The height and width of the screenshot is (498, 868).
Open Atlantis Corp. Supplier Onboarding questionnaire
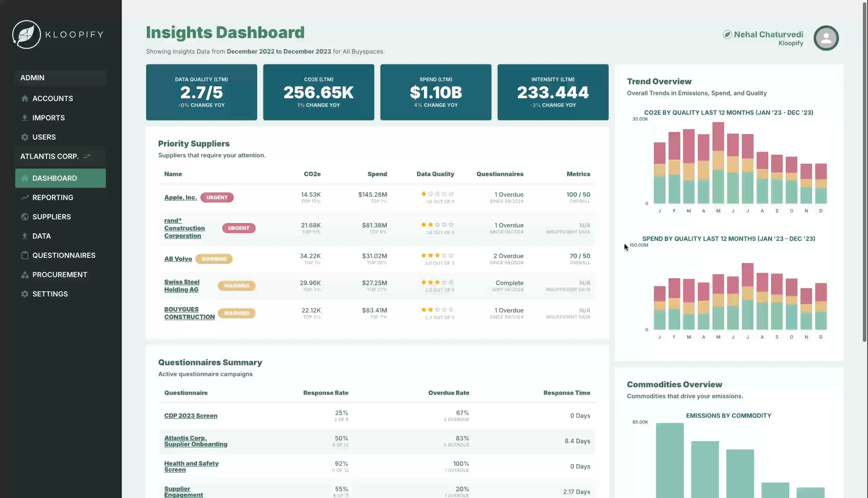point(196,441)
